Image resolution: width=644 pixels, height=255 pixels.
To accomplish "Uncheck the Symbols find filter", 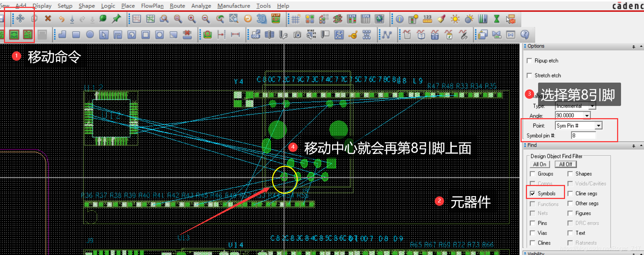I will coord(533,194).
